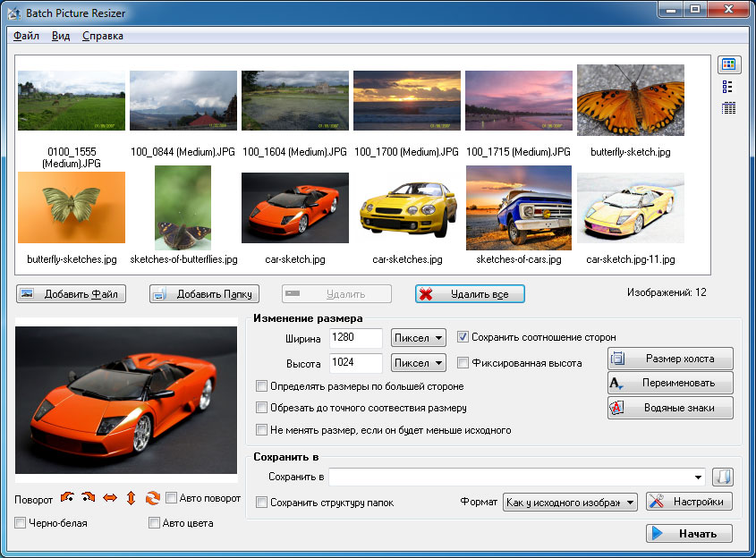The height and width of the screenshot is (558, 756).
Task: Enable the Черно-белая checkbox
Action: [x=21, y=522]
